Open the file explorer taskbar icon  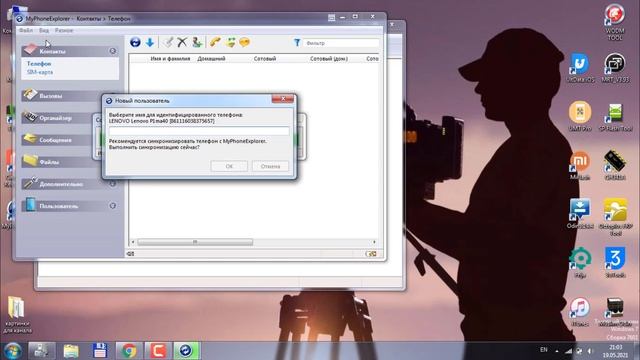[71, 351]
